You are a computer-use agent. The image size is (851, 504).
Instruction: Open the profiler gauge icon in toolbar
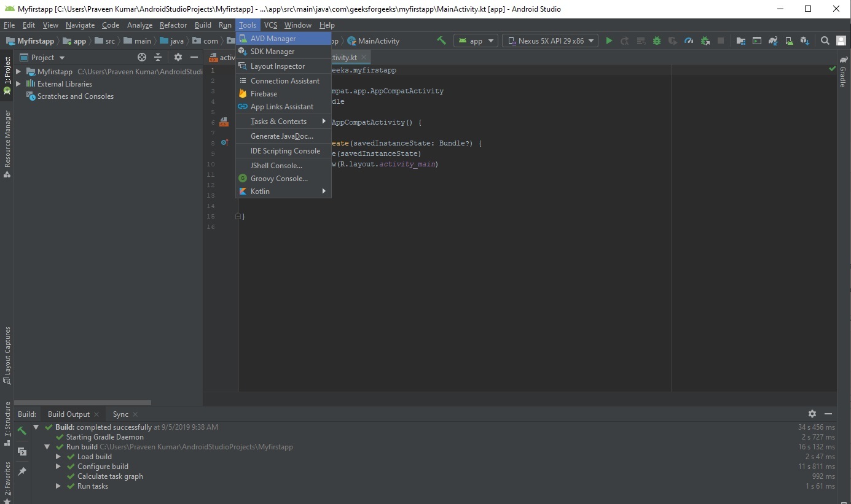pyautogui.click(x=689, y=41)
